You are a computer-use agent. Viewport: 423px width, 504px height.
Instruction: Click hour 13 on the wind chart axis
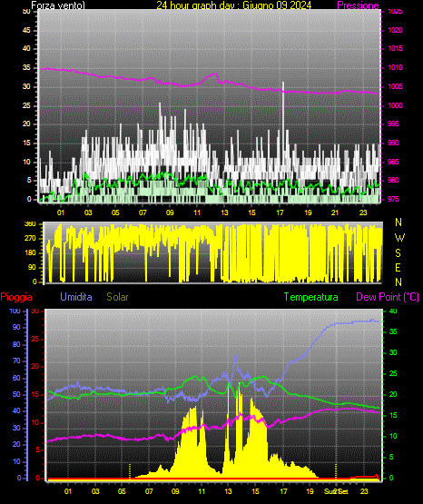pyautogui.click(x=224, y=212)
